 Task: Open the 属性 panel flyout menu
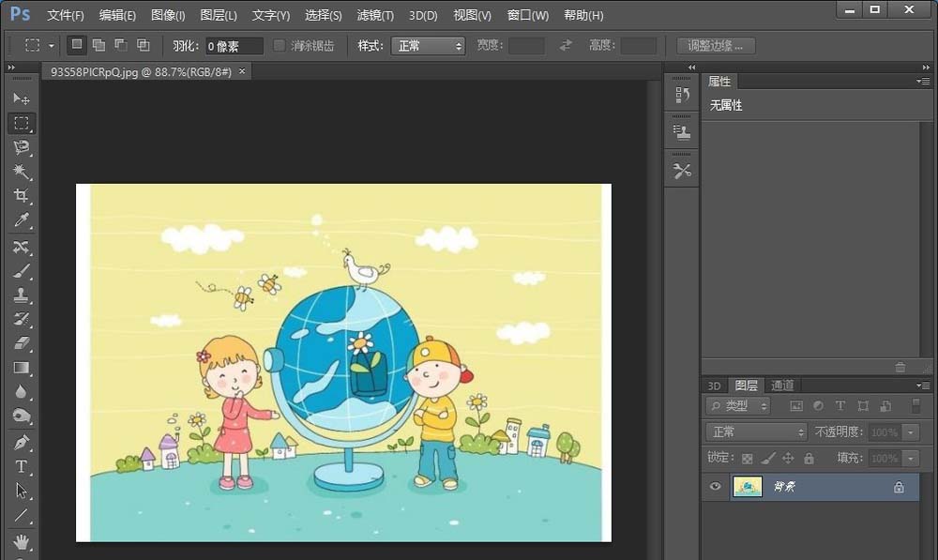coord(923,81)
